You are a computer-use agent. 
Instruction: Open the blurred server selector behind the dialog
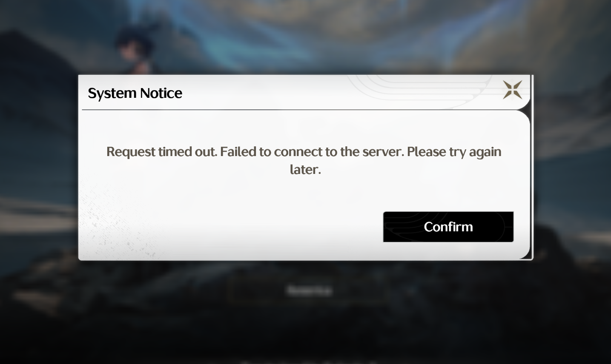tap(310, 291)
